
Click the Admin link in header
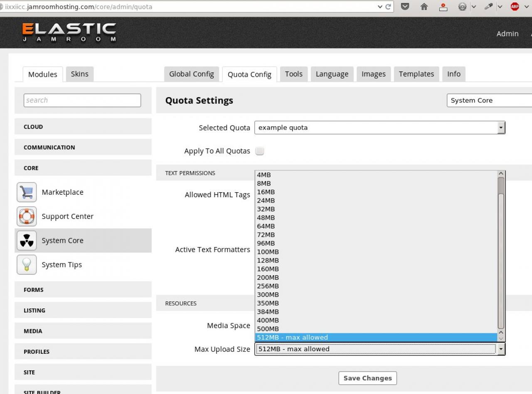click(x=507, y=34)
